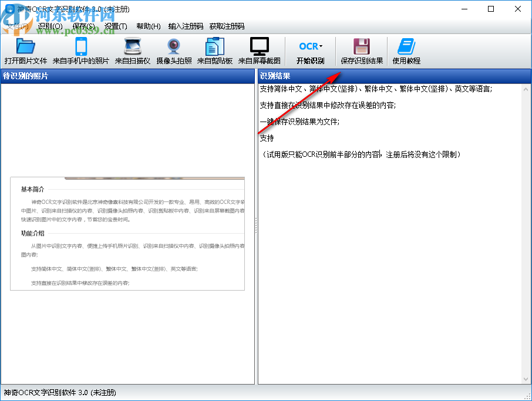The width and height of the screenshot is (532, 401).
Task: Click the short line 支持 in results
Action: 267,138
